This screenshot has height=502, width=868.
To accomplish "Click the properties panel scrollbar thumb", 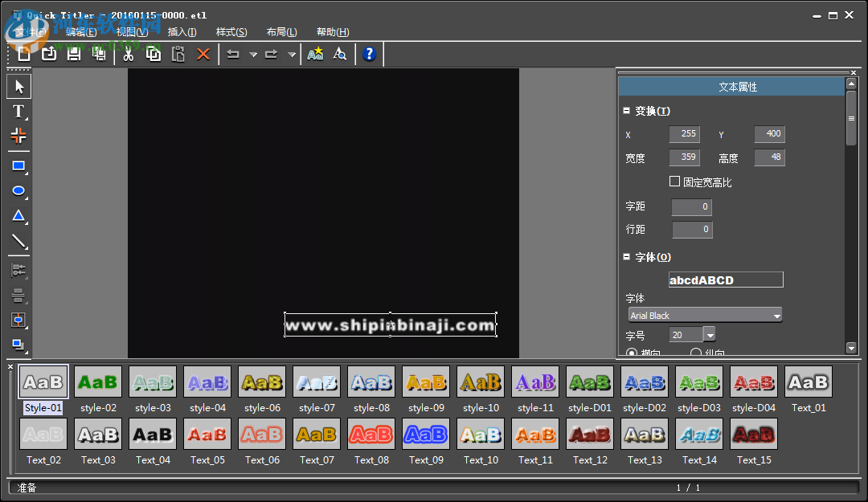I will (851, 118).
